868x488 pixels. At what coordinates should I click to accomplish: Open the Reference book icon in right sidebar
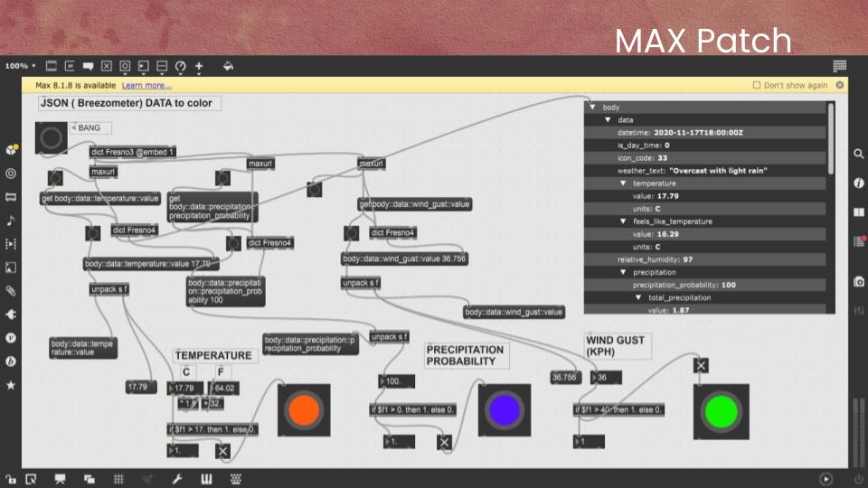858,212
